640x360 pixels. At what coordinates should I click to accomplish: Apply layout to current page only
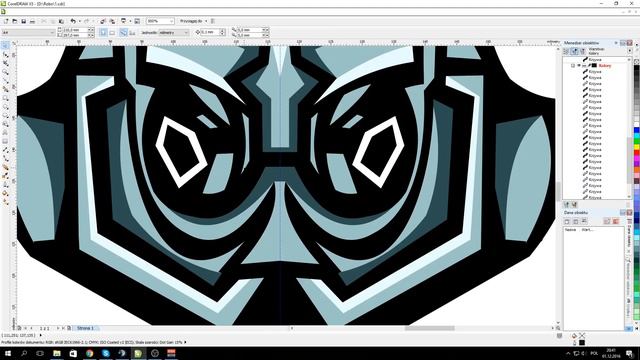tap(132, 32)
